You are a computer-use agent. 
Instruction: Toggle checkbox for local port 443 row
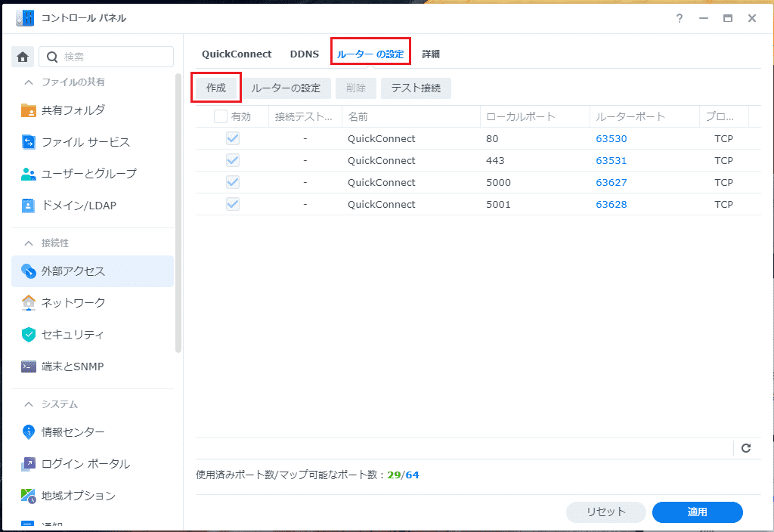[x=233, y=160]
